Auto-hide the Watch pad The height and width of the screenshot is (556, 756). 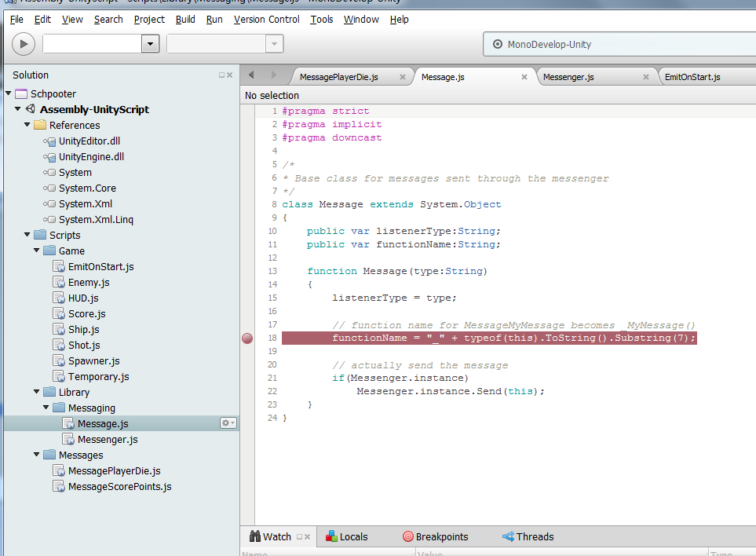[x=299, y=536]
